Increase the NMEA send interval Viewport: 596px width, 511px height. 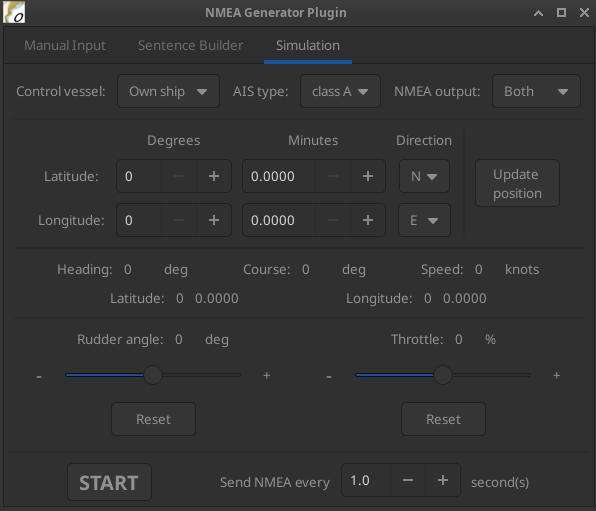point(443,480)
